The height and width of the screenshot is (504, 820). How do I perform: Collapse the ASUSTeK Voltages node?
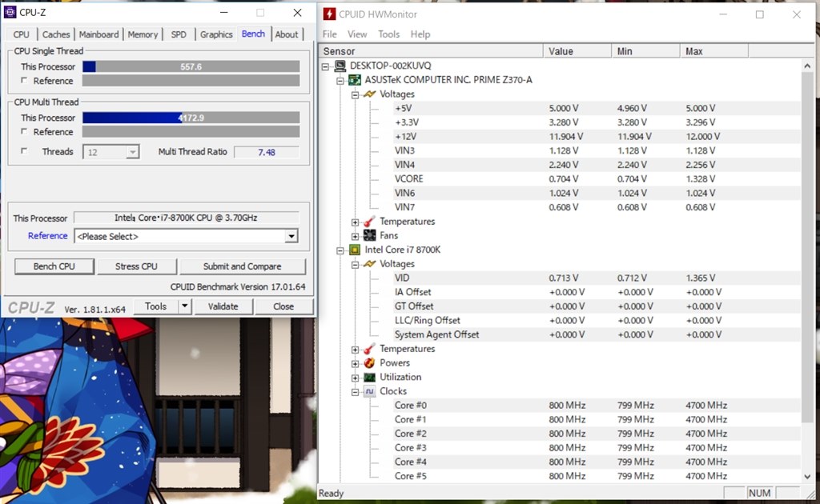(355, 94)
